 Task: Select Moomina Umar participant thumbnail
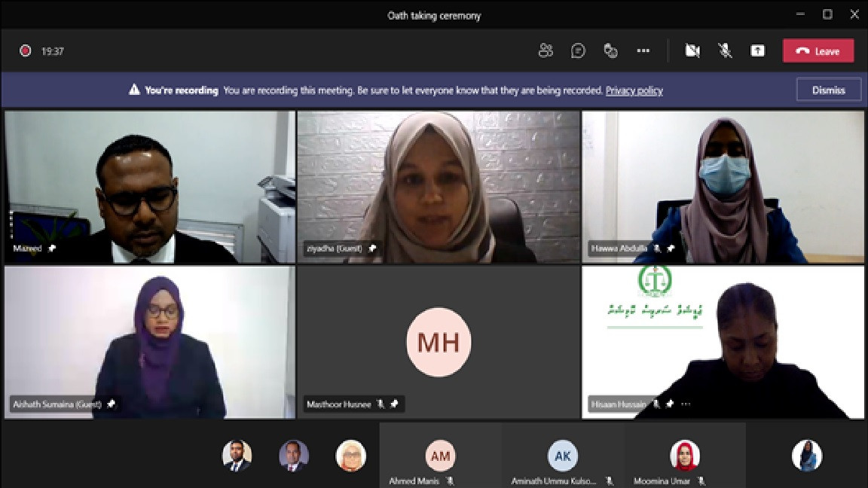(685, 456)
